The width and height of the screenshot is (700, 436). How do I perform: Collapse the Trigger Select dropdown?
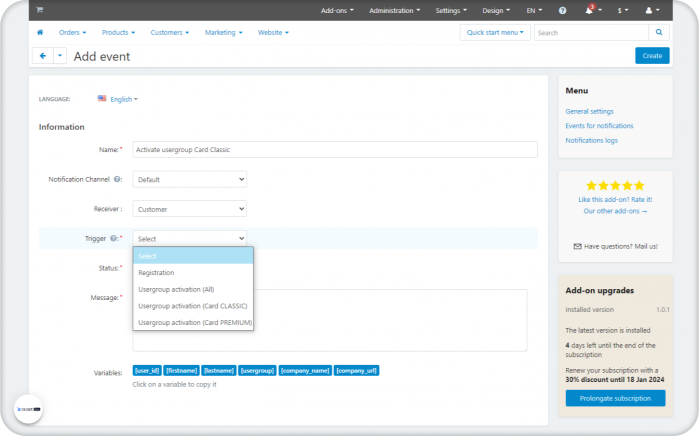[x=190, y=238]
